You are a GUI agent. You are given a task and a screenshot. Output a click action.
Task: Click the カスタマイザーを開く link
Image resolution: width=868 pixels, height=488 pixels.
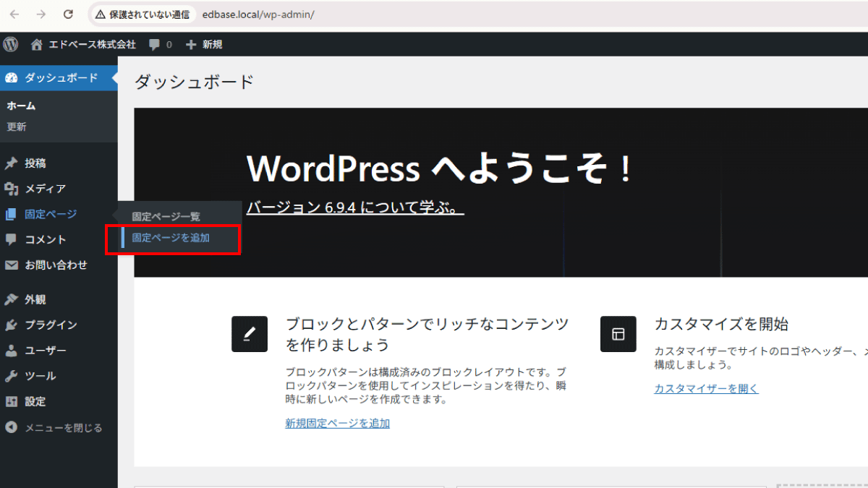click(x=706, y=388)
